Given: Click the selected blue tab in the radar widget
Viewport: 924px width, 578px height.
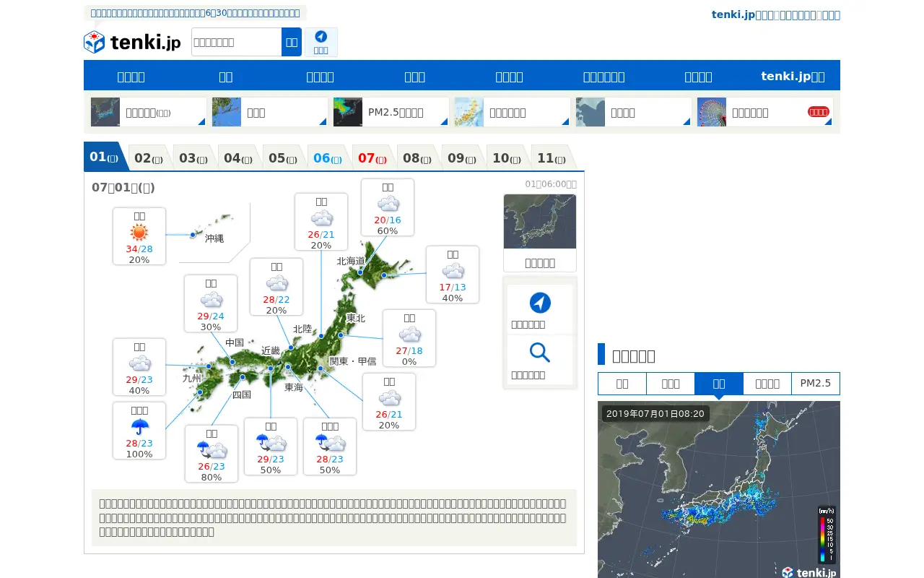Looking at the screenshot, I should [x=719, y=384].
